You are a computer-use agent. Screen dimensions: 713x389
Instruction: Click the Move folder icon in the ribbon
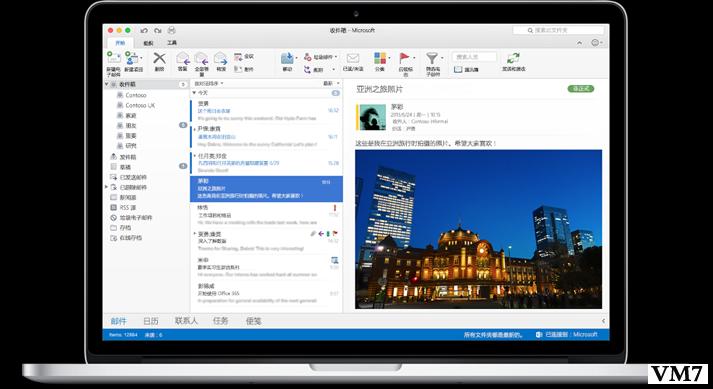(x=287, y=58)
